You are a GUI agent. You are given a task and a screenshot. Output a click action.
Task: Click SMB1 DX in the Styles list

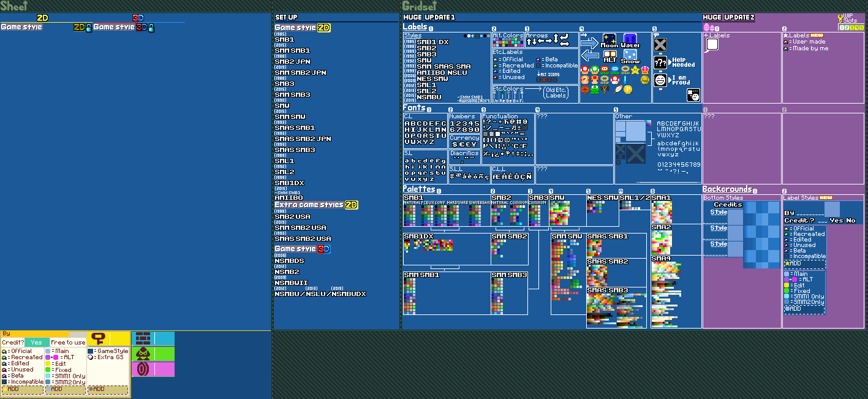[432, 42]
